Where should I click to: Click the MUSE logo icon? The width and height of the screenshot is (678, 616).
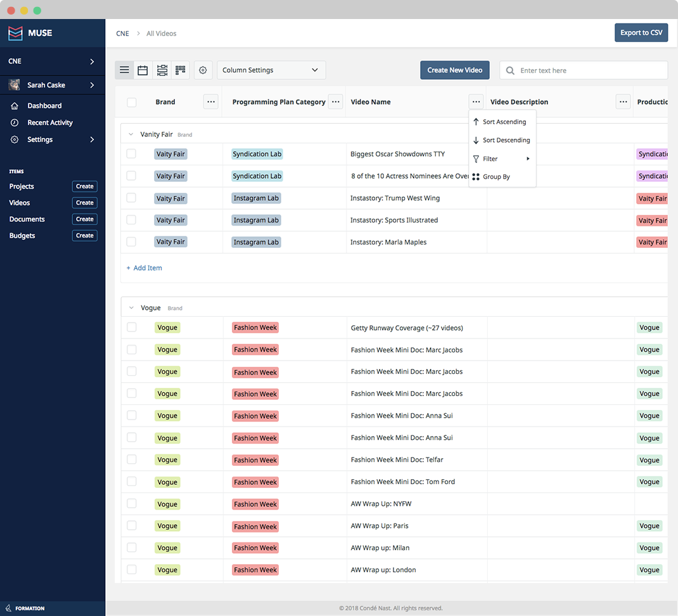point(16,33)
